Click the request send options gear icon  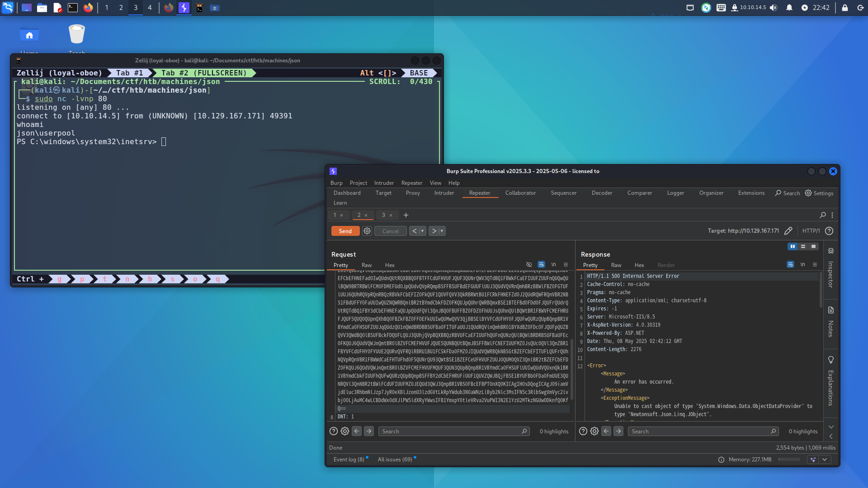[x=367, y=231]
